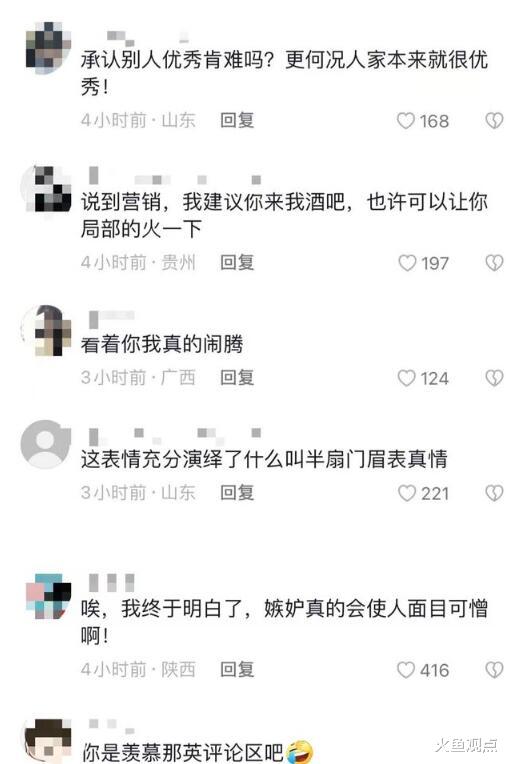Dislike the comment 看着你我真的闹腾

494,378
